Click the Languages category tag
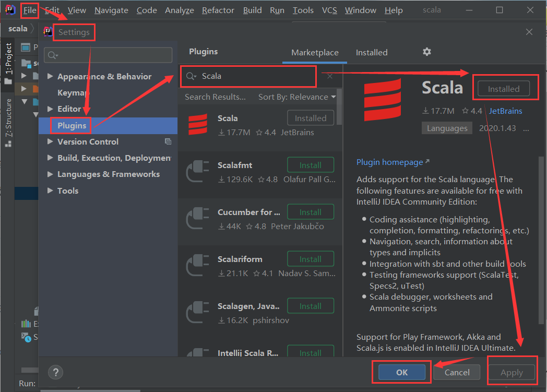 (x=447, y=128)
